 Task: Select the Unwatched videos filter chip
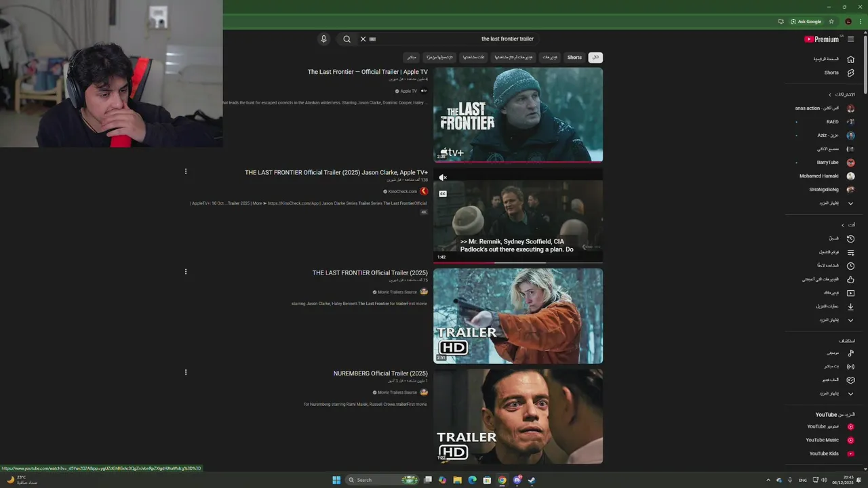click(x=514, y=58)
